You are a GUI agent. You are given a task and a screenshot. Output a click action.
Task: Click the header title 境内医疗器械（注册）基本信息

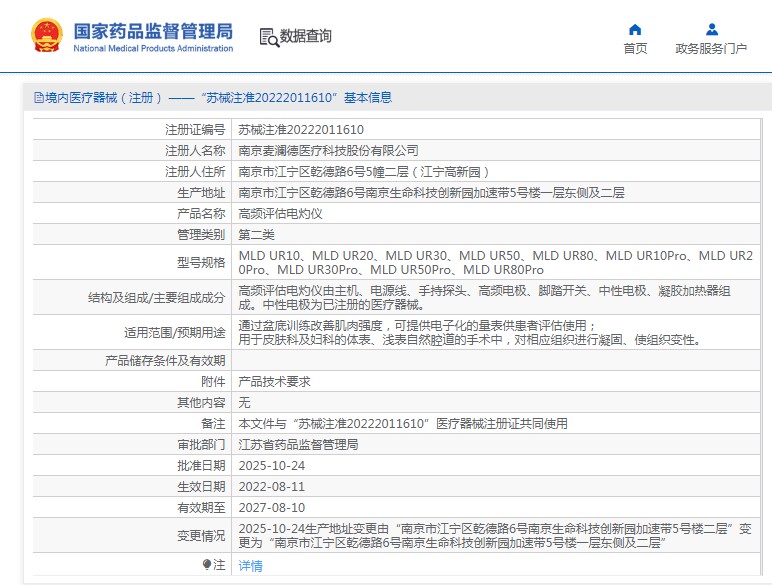pyautogui.click(x=213, y=98)
